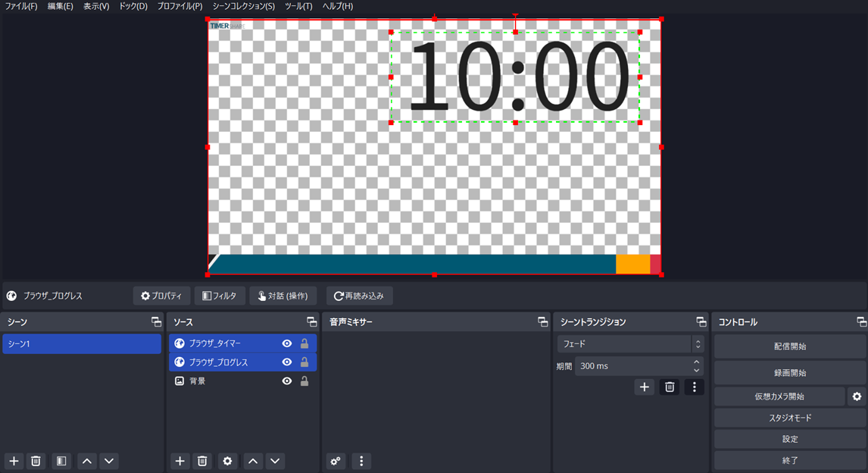Screen dimensions: 868x473
Task: Remove the selected source with trash icon
Action: coord(202,461)
